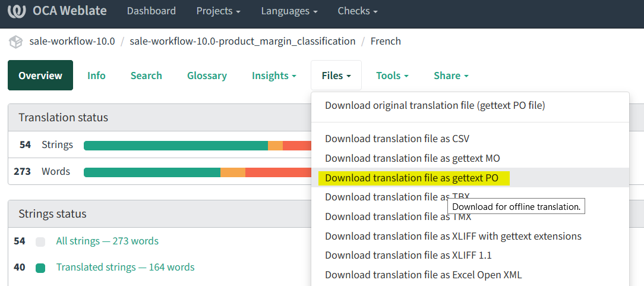
Task: Click the gray All strings status square
Action: [40, 241]
